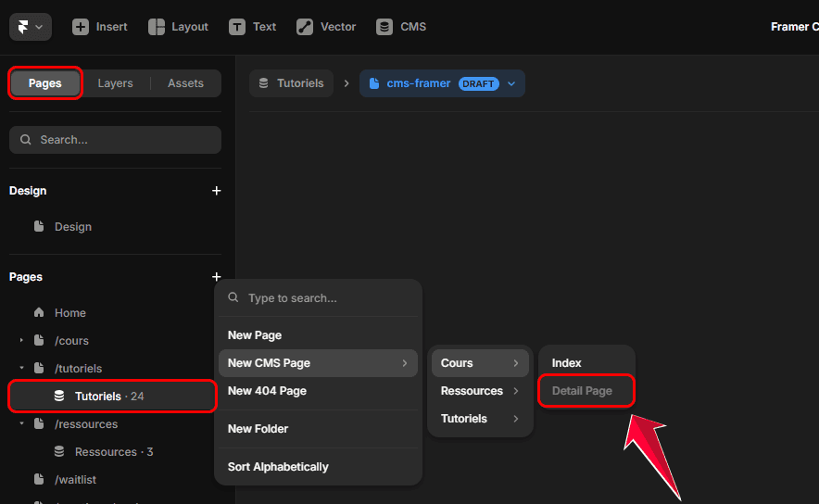This screenshot has height=504, width=819.
Task: Expand the /cours folder arrow
Action: click(21, 340)
